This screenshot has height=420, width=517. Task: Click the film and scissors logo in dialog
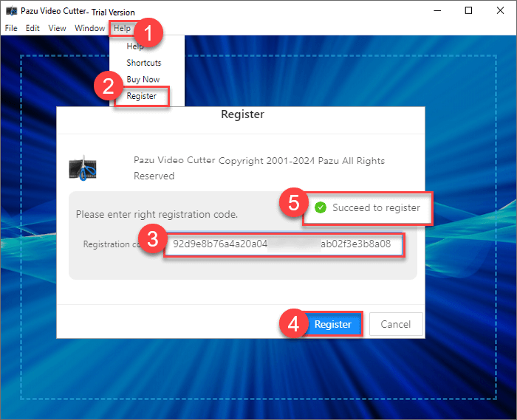click(x=83, y=169)
